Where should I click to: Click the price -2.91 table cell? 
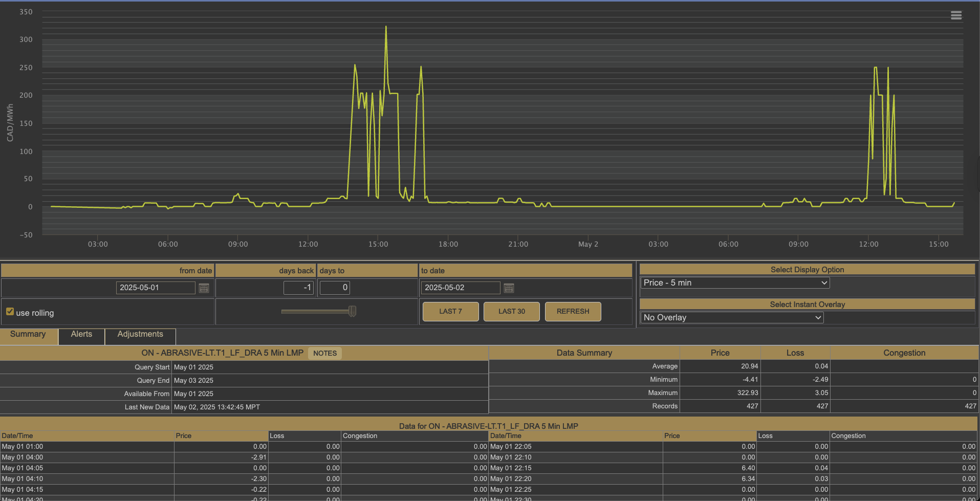coord(221,458)
